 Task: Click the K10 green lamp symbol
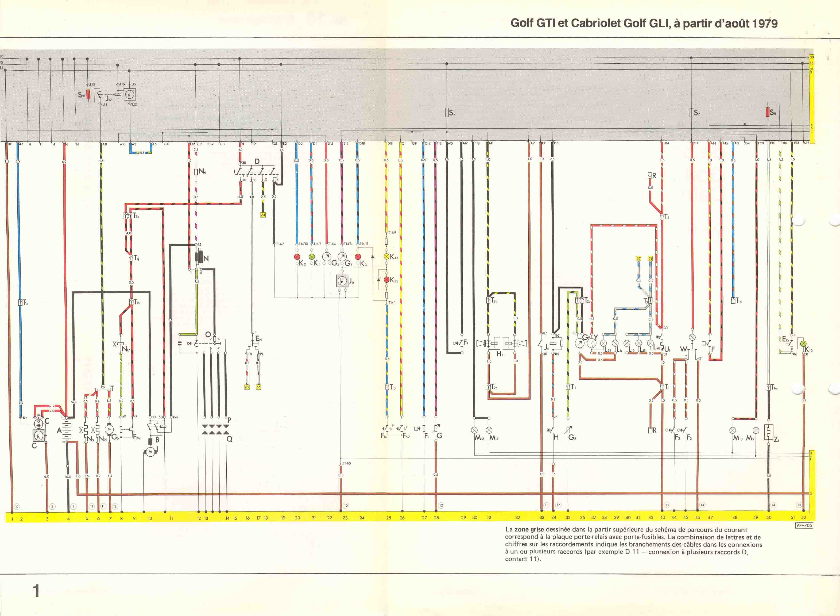803,343
